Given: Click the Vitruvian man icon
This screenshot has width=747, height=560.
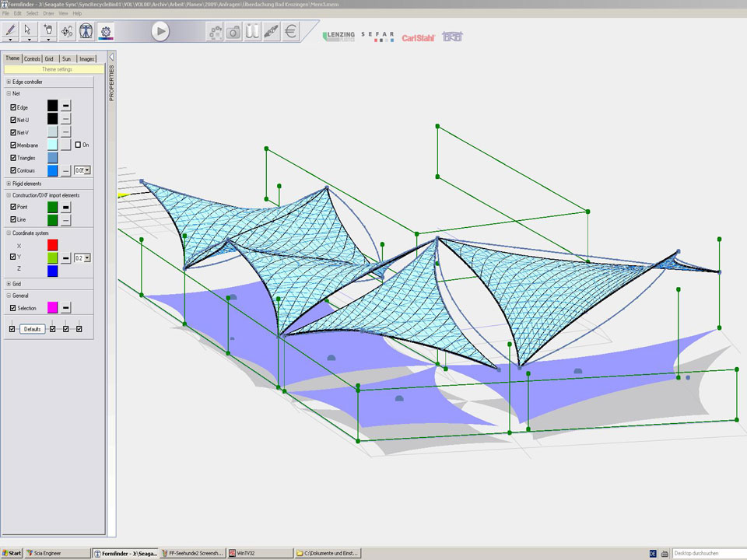Looking at the screenshot, I should pyautogui.click(x=86, y=31).
